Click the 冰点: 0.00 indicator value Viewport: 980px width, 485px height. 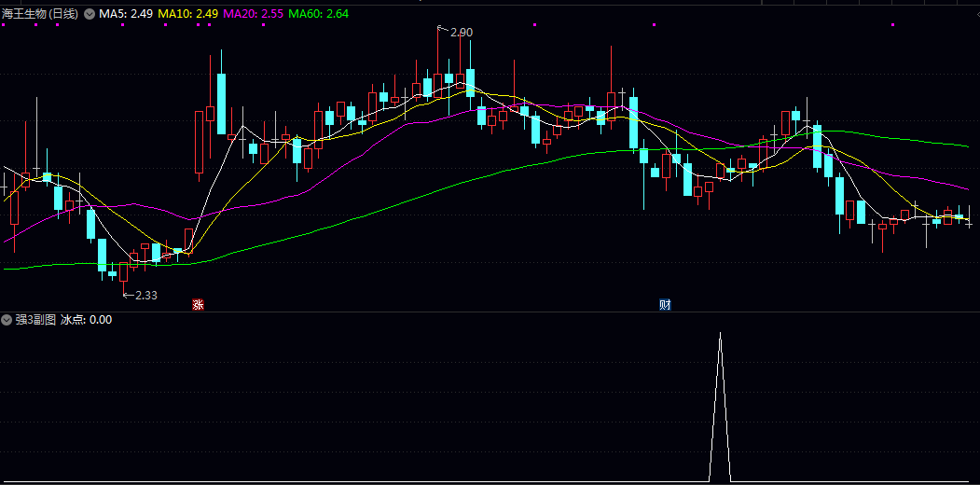(86, 320)
